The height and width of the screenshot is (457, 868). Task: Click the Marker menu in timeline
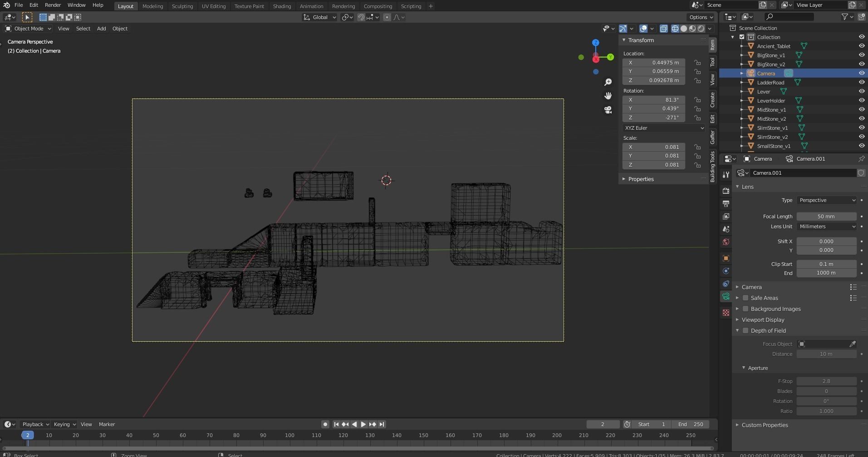[107, 424]
